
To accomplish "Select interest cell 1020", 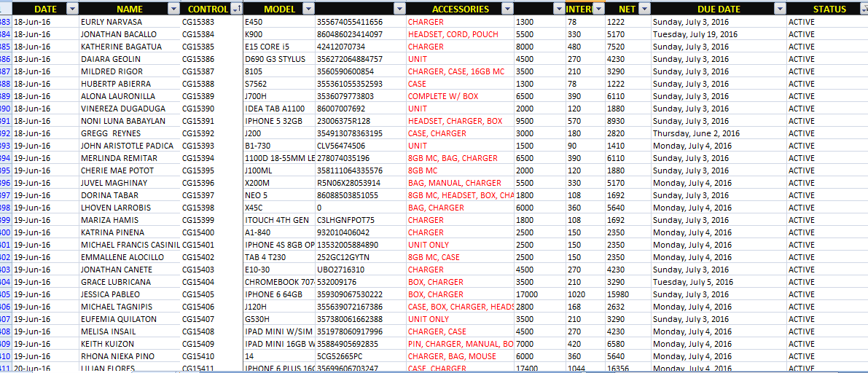I will (585, 294).
